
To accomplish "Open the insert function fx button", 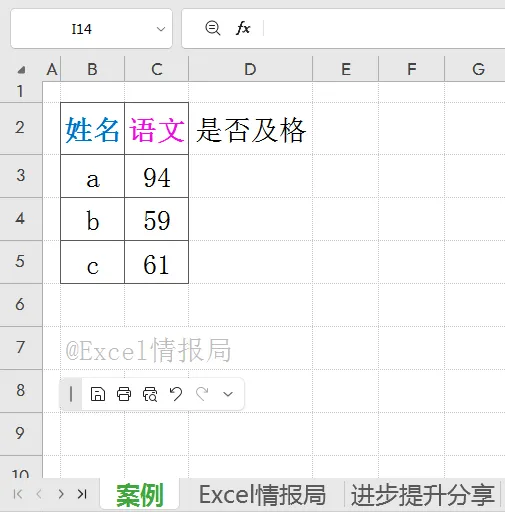I will 243,28.
